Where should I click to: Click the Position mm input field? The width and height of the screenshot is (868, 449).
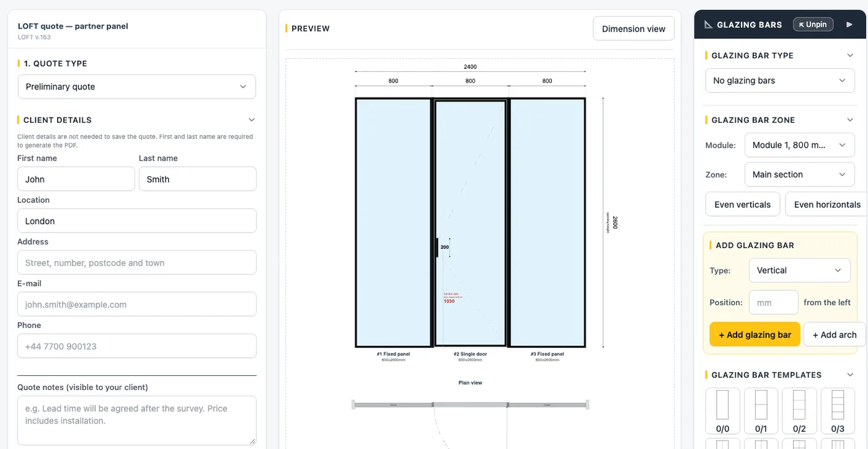click(773, 303)
